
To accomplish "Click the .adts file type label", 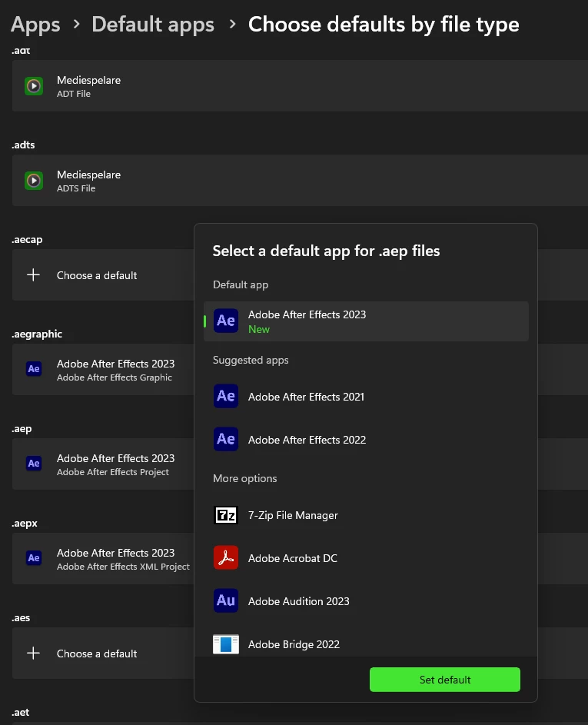I will click(22, 145).
